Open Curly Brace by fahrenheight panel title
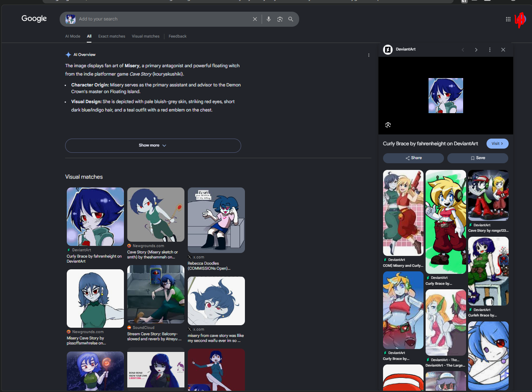532x392 pixels. tap(431, 144)
